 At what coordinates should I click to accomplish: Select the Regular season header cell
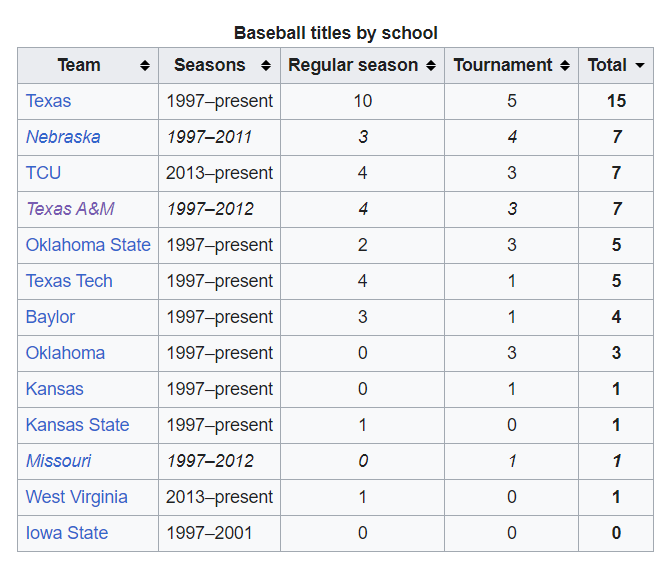pos(353,66)
